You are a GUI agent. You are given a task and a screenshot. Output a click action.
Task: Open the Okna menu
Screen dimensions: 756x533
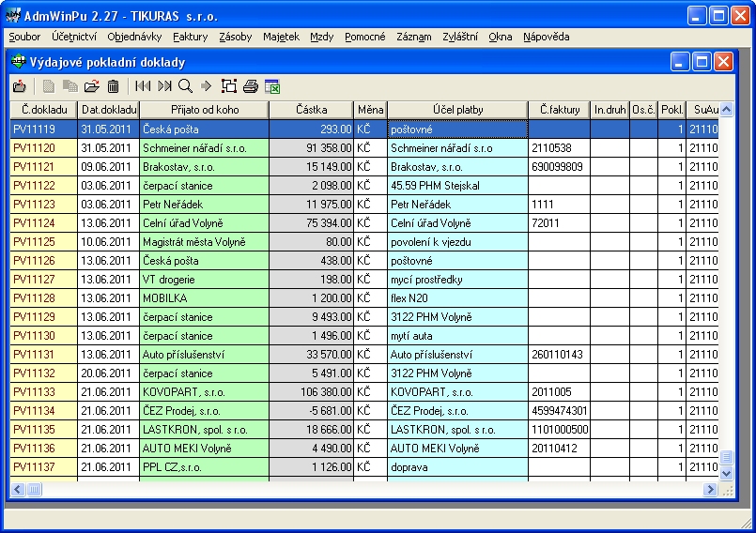pyautogui.click(x=500, y=37)
